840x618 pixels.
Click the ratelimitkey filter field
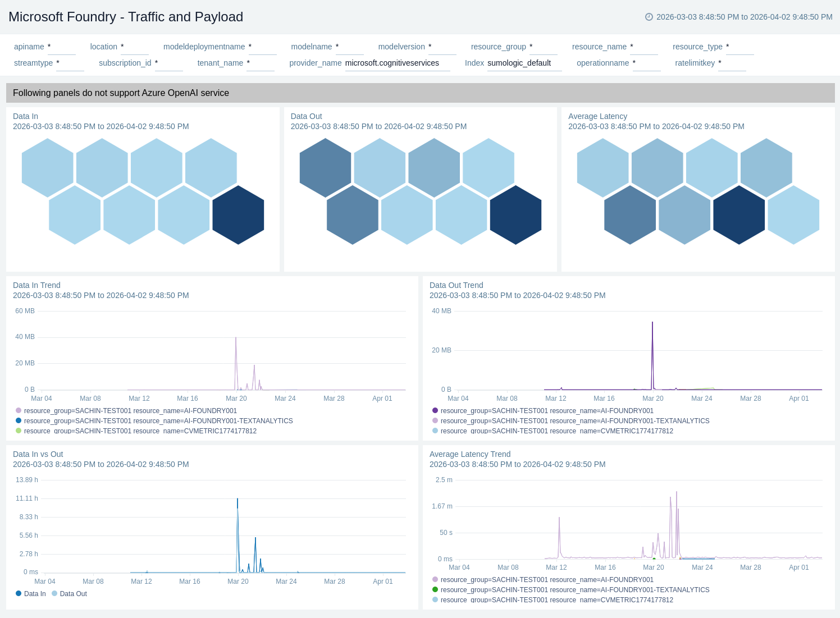pyautogui.click(x=732, y=63)
